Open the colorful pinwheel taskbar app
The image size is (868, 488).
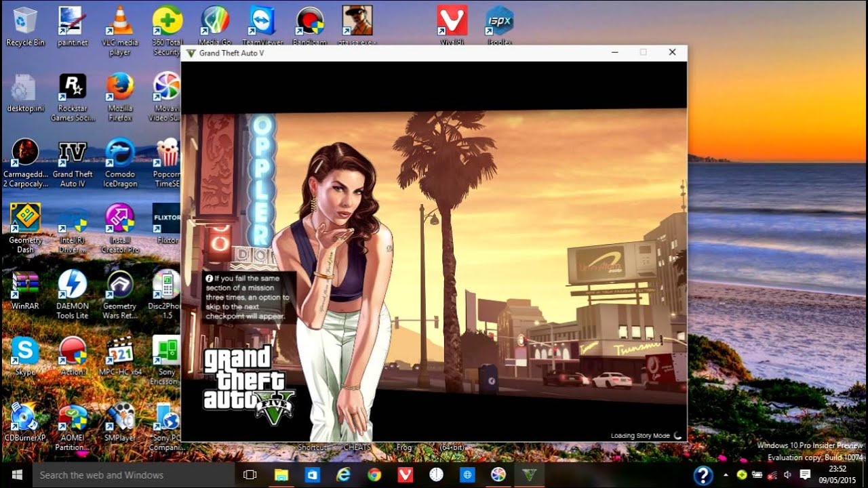[x=498, y=474]
